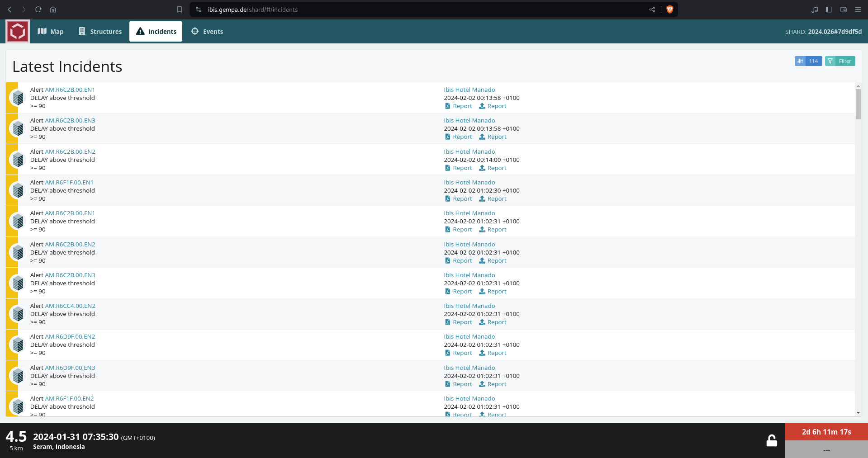Click the 2d 6h 11m 17s red timer

click(x=826, y=432)
